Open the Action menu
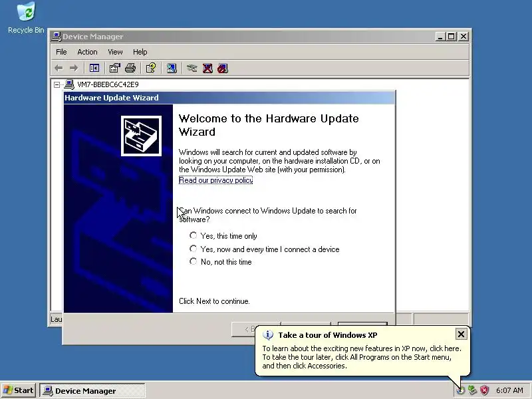Viewport: 532px width, 399px height. pyautogui.click(x=87, y=52)
